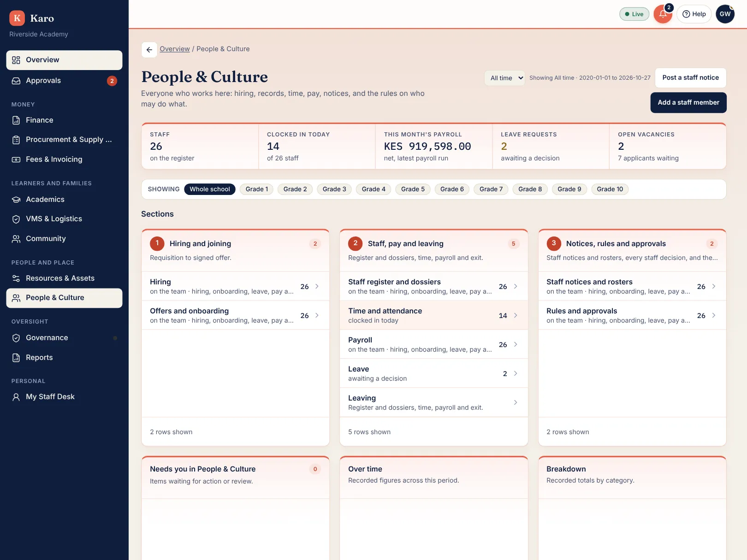Click the Finance sidebar icon

click(16, 120)
